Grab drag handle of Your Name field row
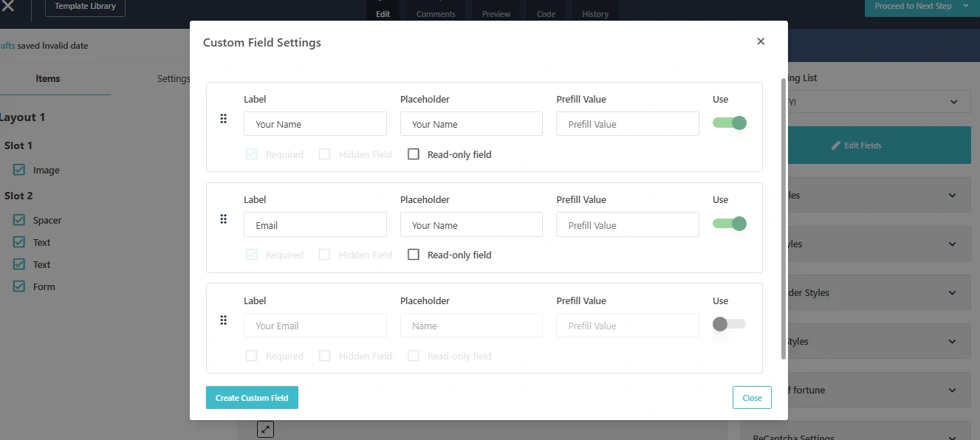The width and height of the screenshot is (980, 440). [x=224, y=119]
